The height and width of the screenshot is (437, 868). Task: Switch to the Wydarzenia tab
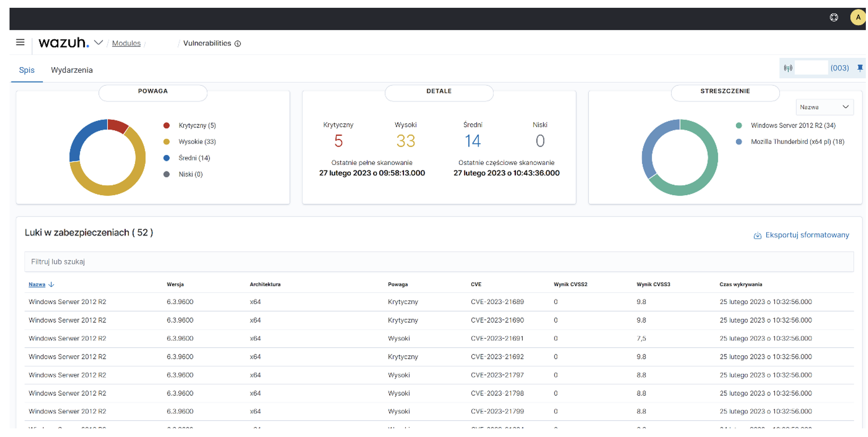point(72,70)
